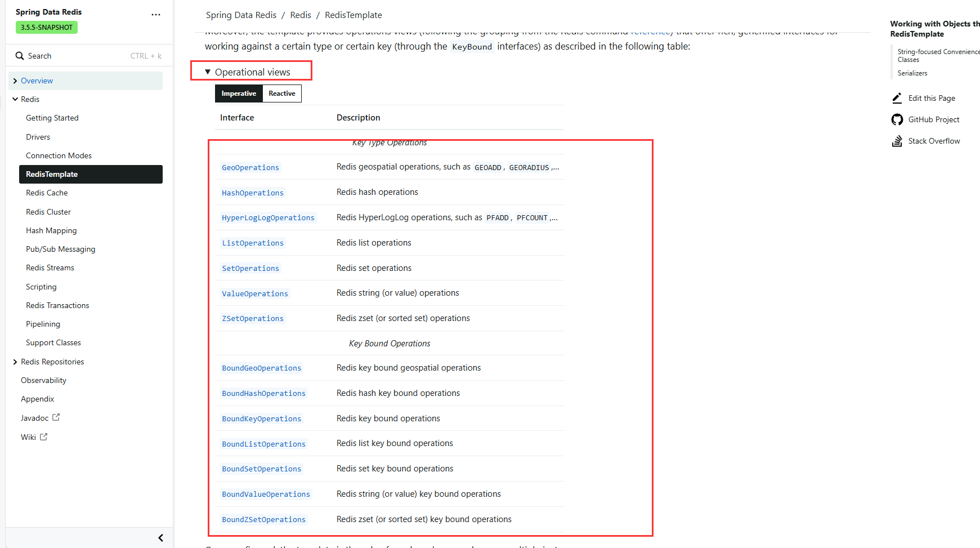The image size is (980, 548).
Task: Open the ListOperations interface link
Action: tap(253, 243)
